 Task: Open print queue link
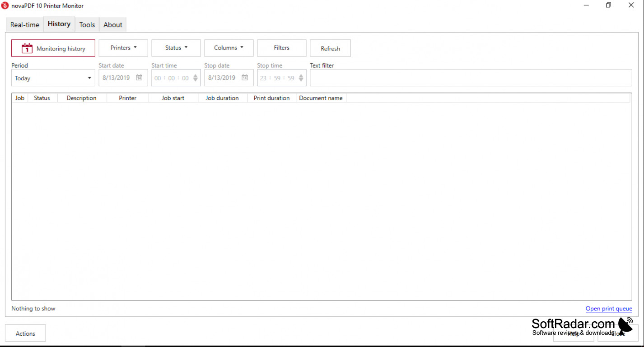609,309
